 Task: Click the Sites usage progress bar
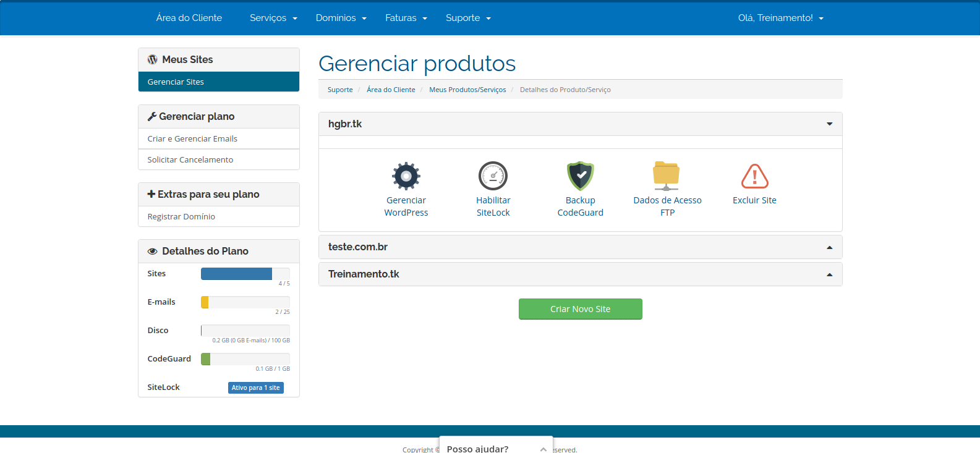point(245,274)
